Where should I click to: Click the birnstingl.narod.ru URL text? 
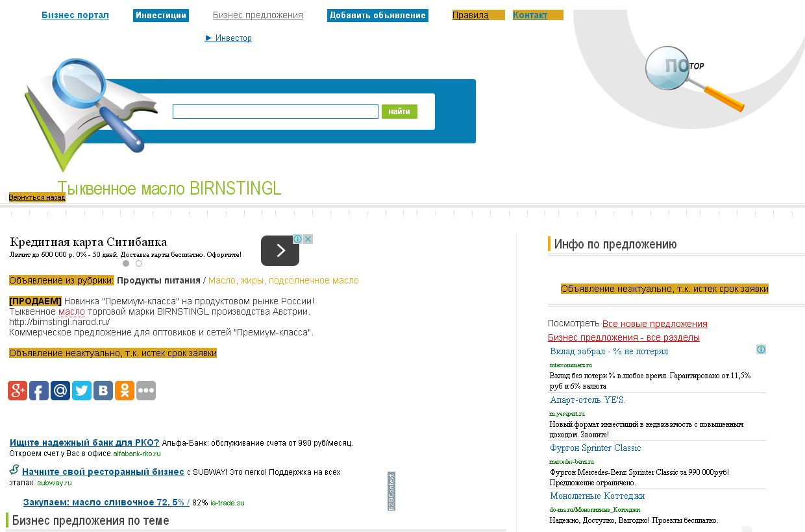[x=59, y=322]
